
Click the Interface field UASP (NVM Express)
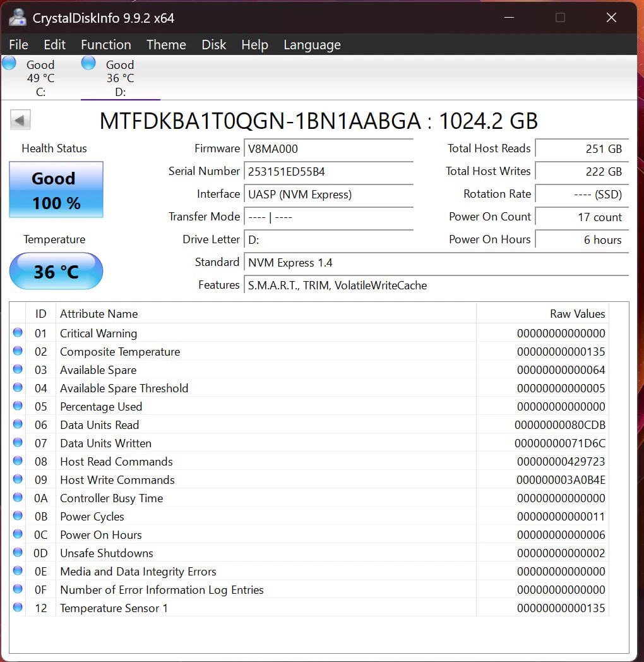(x=328, y=195)
